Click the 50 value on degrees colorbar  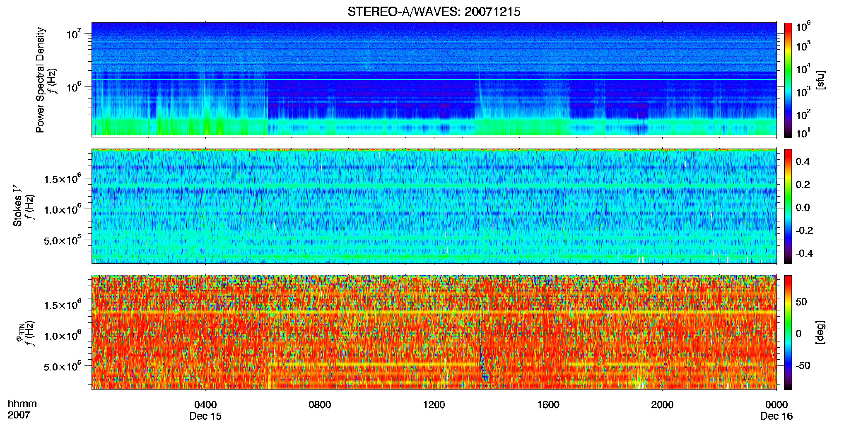[x=801, y=302]
